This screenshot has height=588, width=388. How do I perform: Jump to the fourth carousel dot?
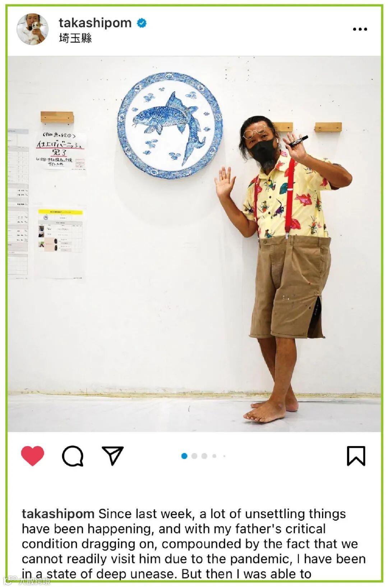coord(214,456)
